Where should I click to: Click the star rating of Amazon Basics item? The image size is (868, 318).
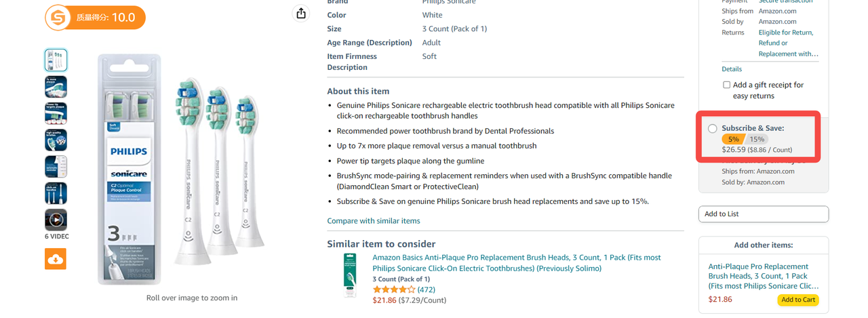393,290
